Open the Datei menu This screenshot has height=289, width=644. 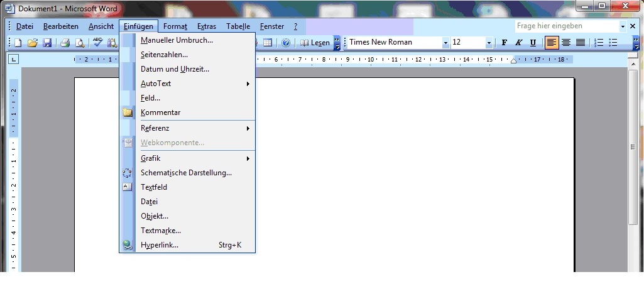click(25, 26)
